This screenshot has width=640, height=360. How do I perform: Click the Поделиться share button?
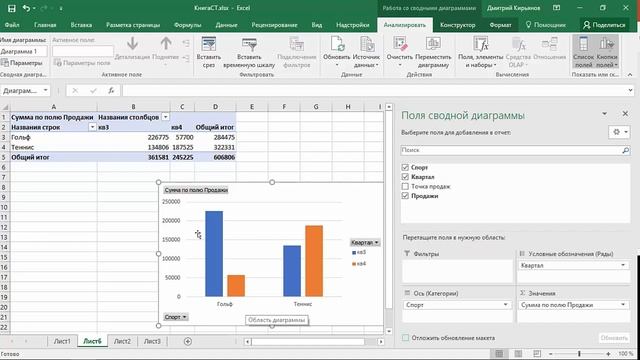[x=604, y=25]
